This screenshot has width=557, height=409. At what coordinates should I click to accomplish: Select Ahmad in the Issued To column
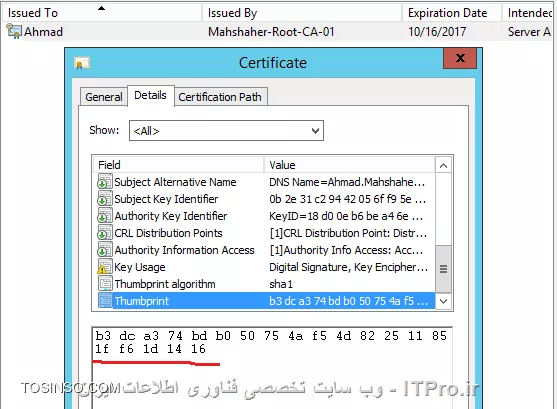pos(43,32)
